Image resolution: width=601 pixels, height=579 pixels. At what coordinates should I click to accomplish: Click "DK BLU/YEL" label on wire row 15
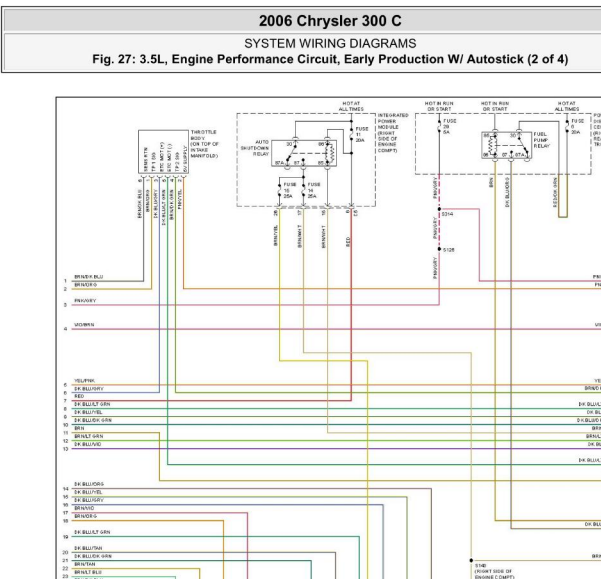[88, 492]
